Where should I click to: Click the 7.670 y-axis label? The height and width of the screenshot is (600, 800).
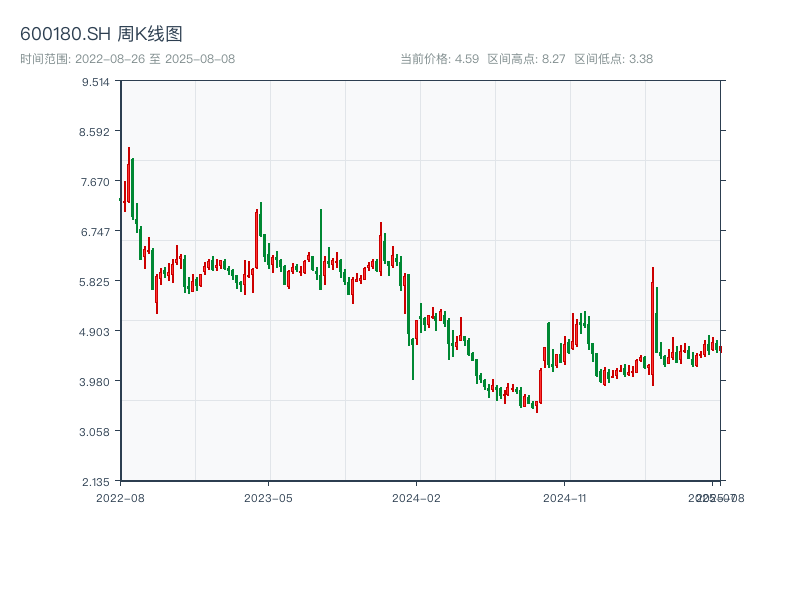pos(96,182)
